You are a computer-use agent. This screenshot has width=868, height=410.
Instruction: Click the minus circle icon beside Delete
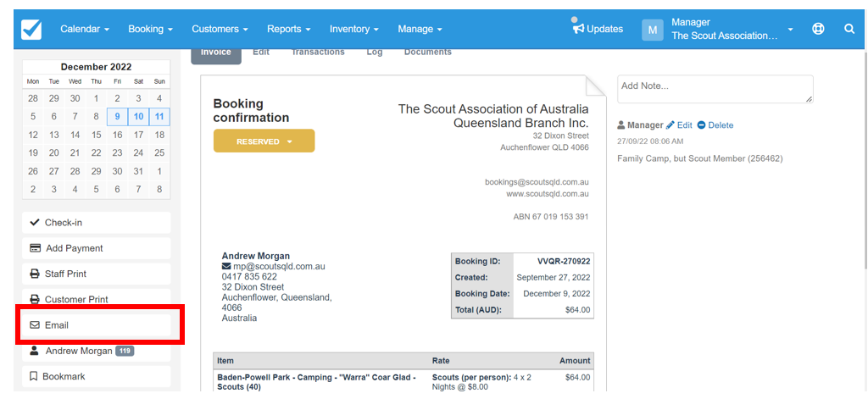[701, 125]
